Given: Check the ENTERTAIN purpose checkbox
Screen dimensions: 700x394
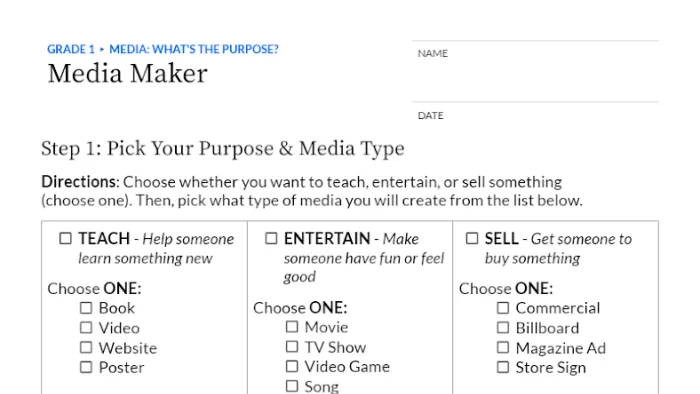Looking at the screenshot, I should coord(271,238).
